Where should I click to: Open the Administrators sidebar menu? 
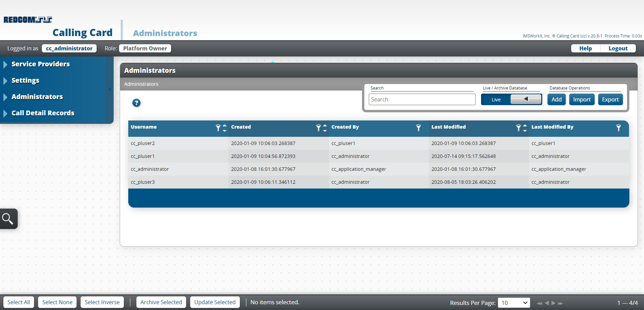click(x=37, y=97)
